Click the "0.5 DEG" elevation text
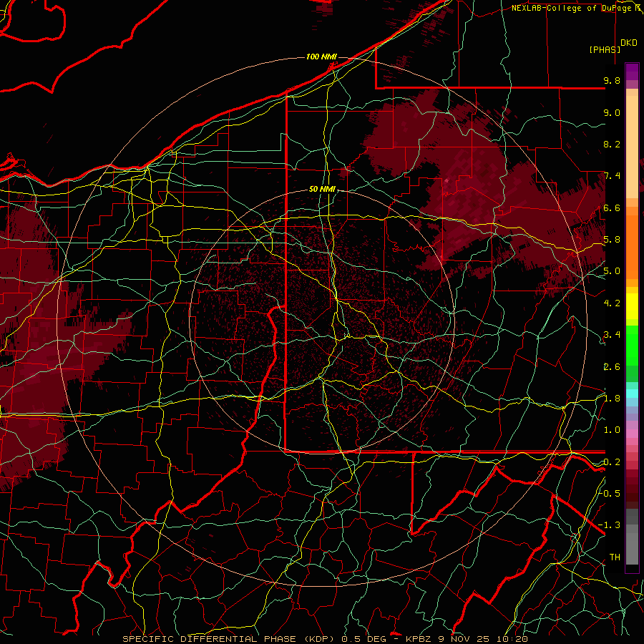 (x=364, y=639)
